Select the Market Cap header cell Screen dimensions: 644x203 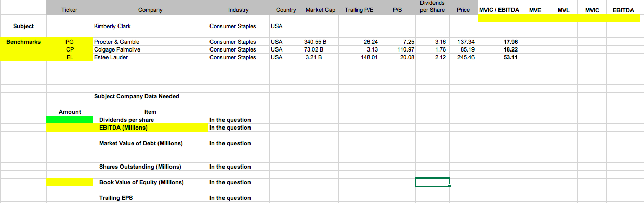[320, 10]
